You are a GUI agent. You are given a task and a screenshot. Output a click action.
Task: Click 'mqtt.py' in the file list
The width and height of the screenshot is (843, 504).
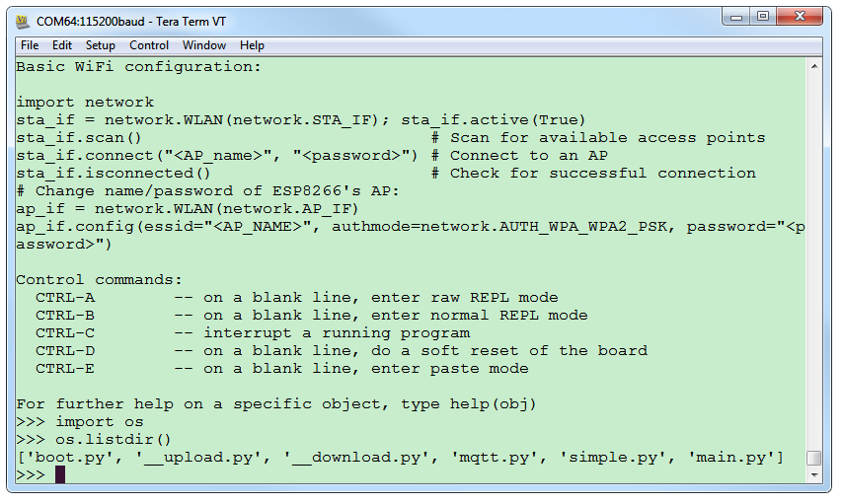click(498, 458)
